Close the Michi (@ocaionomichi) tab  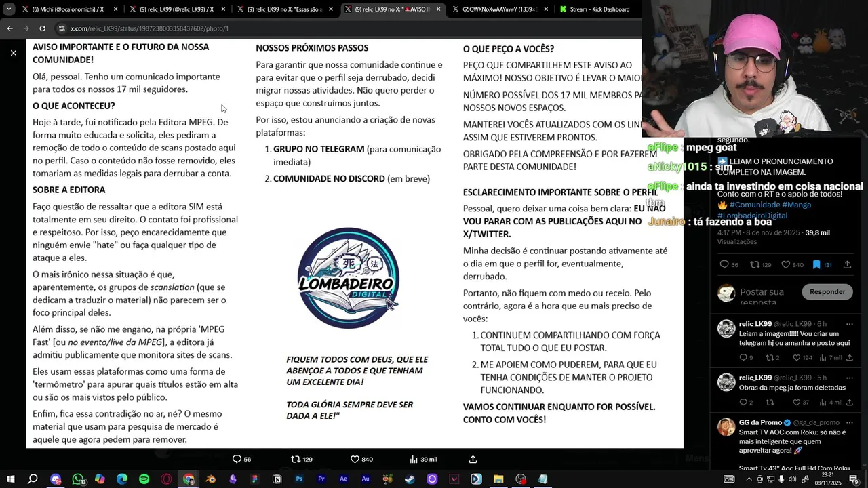point(116,9)
